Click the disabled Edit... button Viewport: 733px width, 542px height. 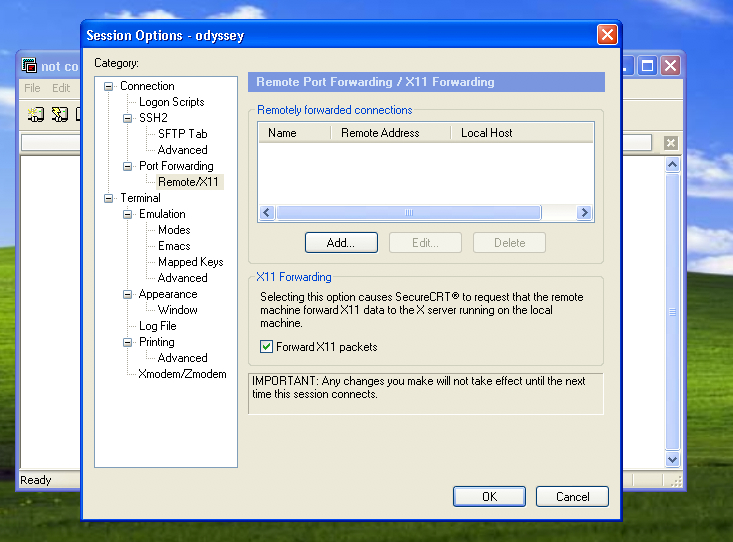[425, 243]
